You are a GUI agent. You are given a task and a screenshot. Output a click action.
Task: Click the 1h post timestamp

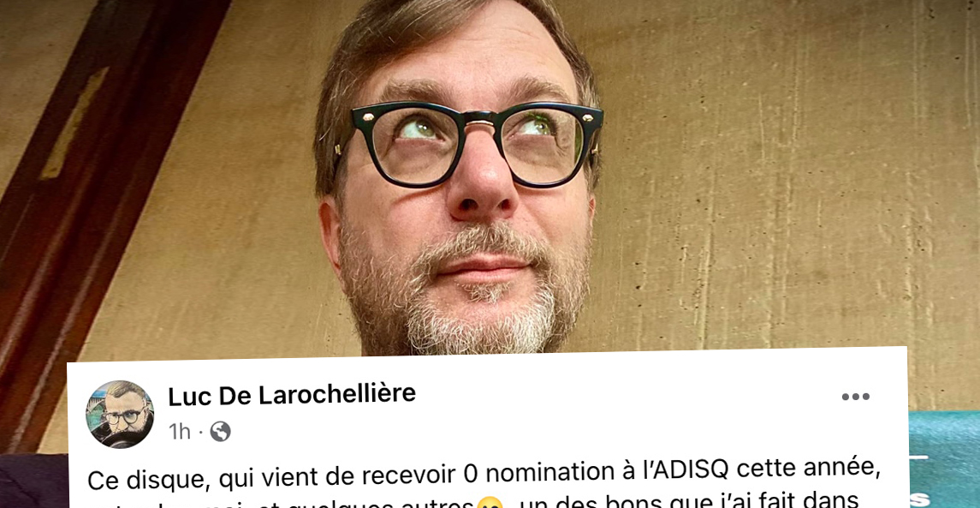point(180,432)
